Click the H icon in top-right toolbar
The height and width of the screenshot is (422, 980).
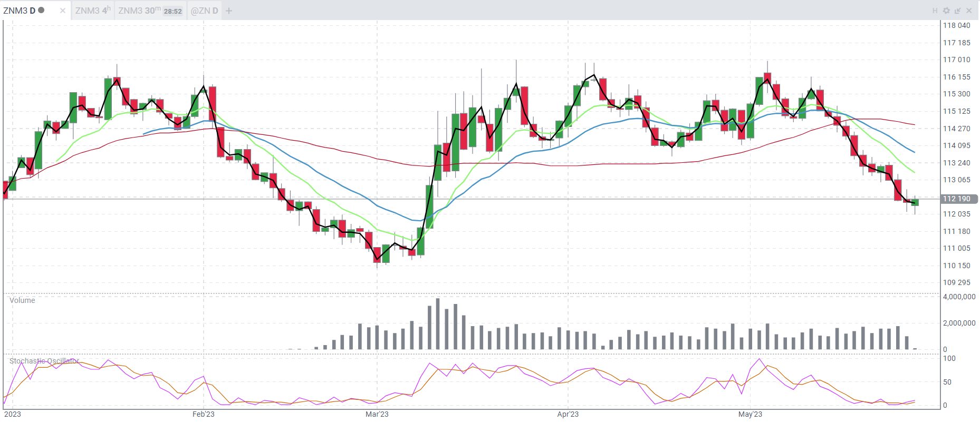pos(935,11)
